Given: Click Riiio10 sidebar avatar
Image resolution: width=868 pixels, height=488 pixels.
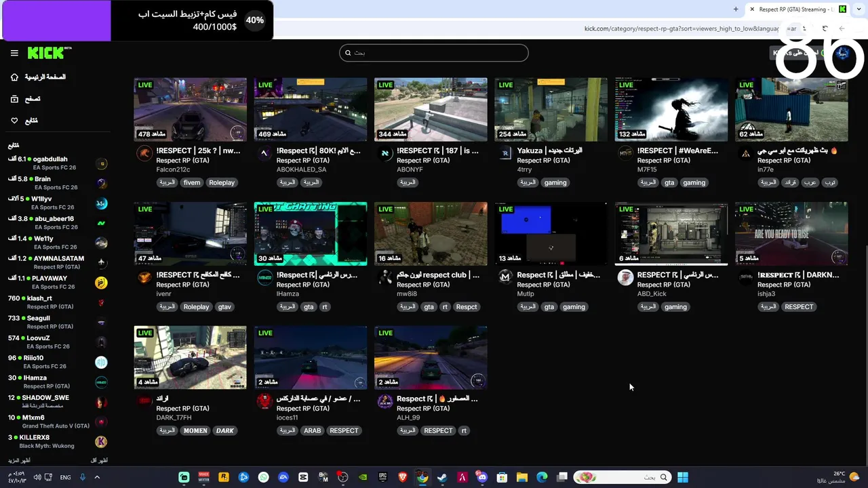Looking at the screenshot, I should [x=101, y=362].
